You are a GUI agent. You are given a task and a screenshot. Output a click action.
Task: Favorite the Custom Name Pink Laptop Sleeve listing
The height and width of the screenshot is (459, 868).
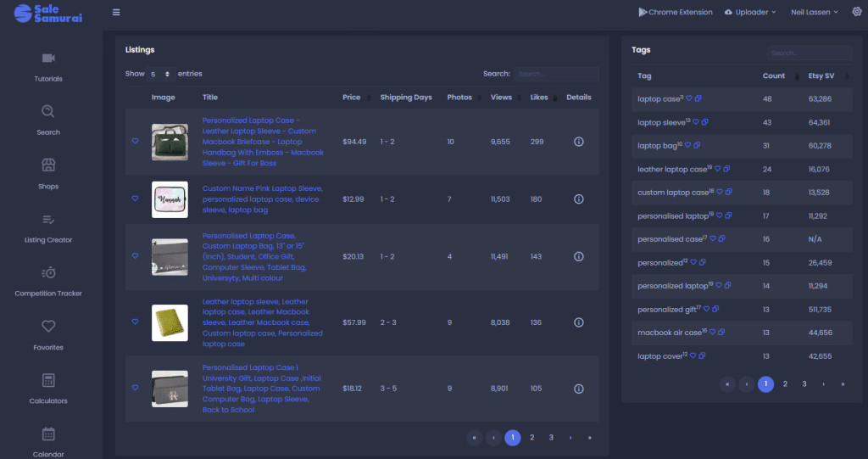(135, 199)
